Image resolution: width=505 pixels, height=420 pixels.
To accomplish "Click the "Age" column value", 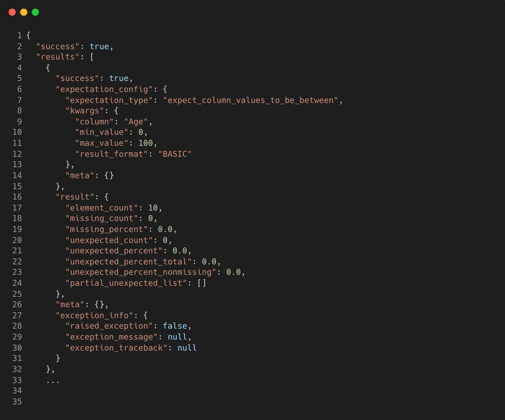I will [136, 121].
